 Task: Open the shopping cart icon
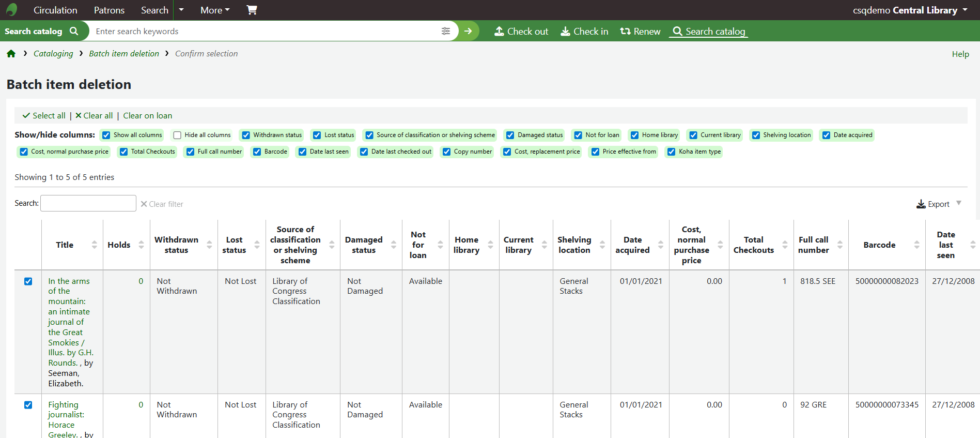point(252,10)
